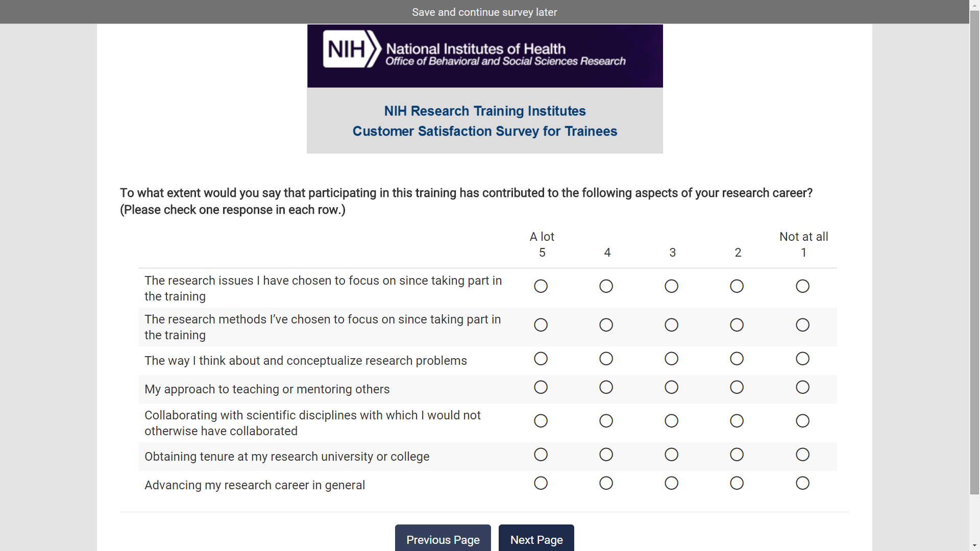Viewport: 980px width, 551px height.
Task: Choose 5 for advancing research career
Action: coord(541,483)
